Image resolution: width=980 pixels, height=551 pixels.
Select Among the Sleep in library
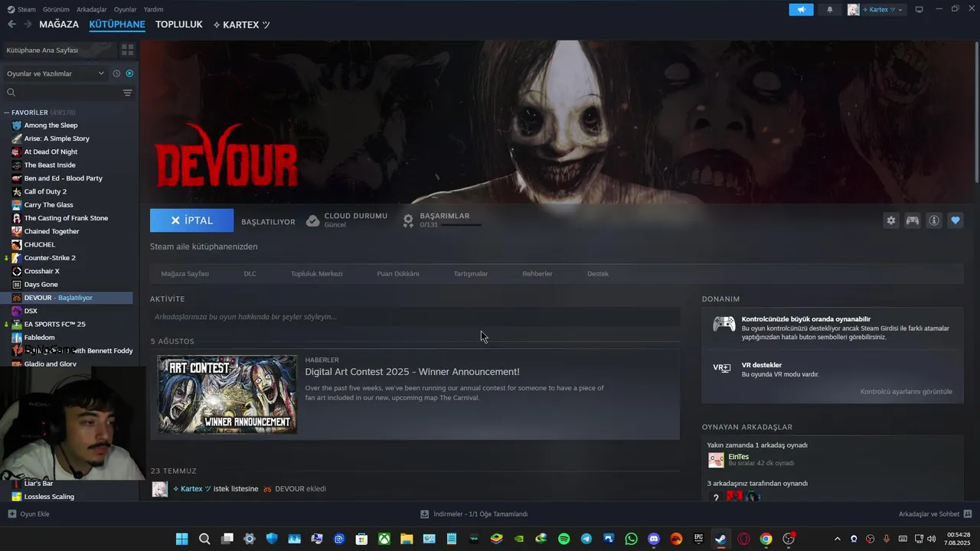pyautogui.click(x=51, y=126)
